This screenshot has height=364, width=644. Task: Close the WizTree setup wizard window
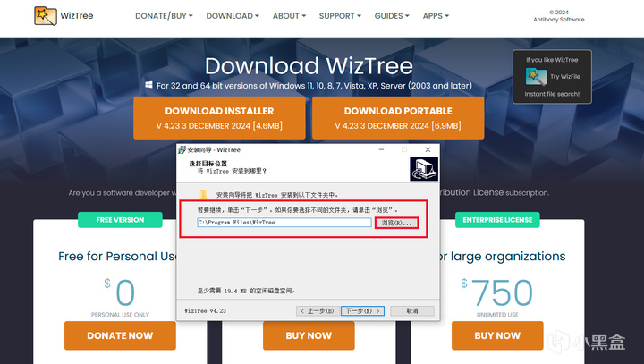click(428, 150)
